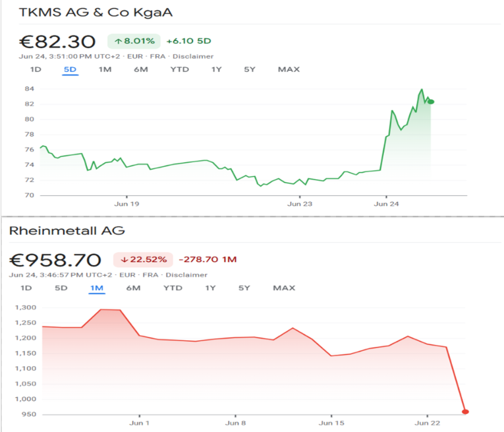Select 5D range for Rheinmetall chart

[x=61, y=288]
